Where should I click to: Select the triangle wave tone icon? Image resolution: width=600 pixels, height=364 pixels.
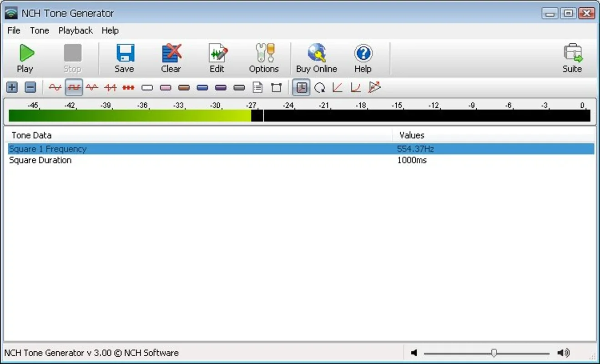pyautogui.click(x=92, y=87)
